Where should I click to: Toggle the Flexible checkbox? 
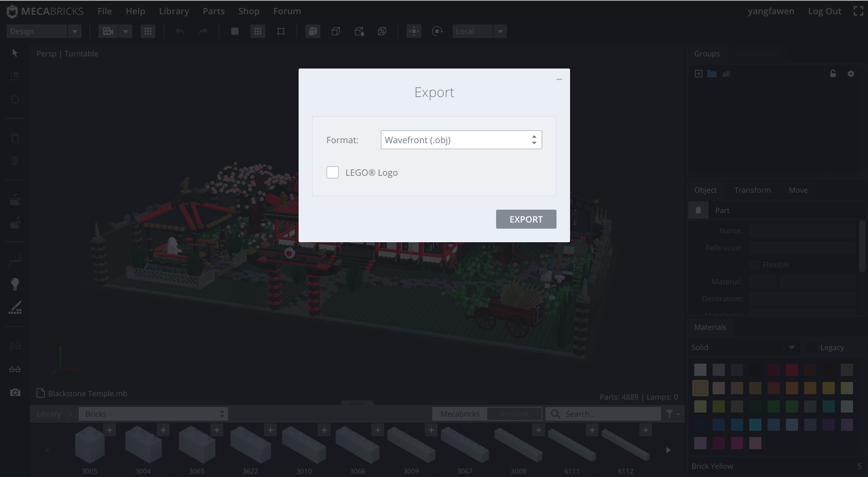754,265
